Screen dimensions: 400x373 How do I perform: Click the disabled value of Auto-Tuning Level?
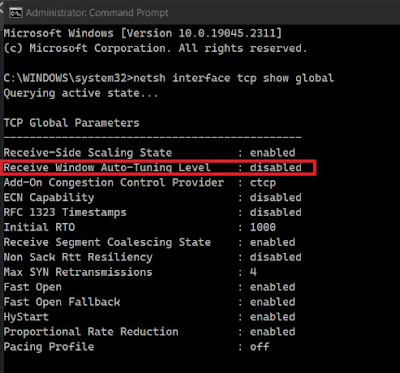click(276, 167)
